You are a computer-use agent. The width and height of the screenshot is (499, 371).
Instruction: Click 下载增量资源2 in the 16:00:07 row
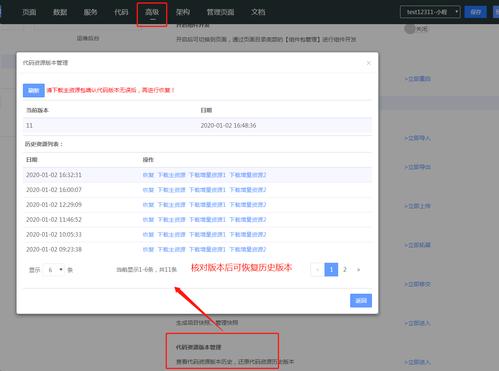coord(248,190)
